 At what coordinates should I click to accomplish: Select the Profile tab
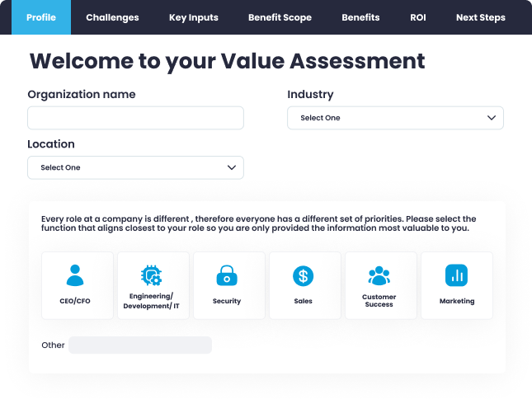41,17
